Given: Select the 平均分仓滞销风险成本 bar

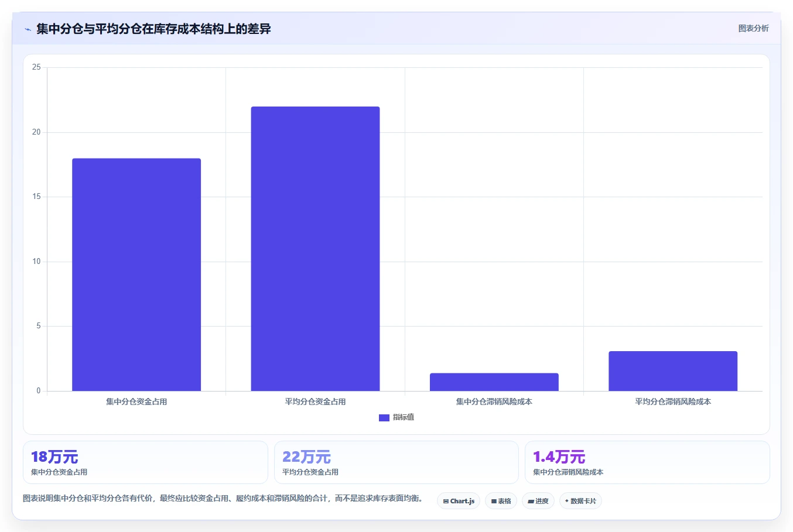Looking at the screenshot, I should click(x=673, y=371).
